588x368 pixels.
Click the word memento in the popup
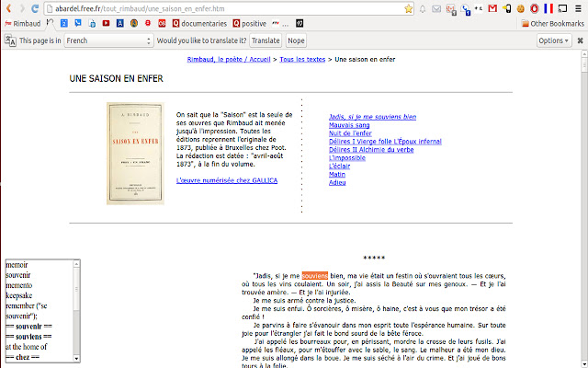tap(19, 285)
